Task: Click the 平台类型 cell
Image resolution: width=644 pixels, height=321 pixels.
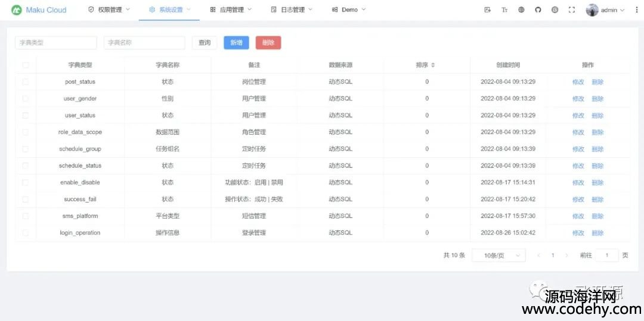Action: click(x=168, y=216)
